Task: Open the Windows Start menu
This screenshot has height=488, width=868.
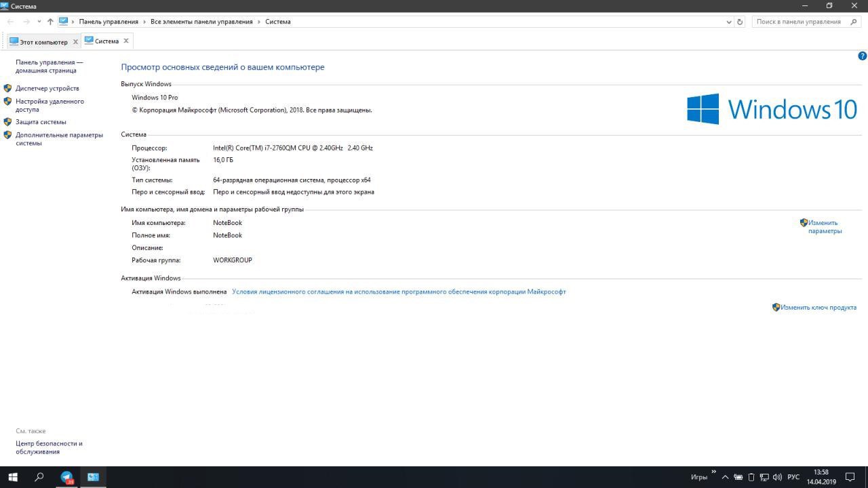Action: tap(13, 477)
